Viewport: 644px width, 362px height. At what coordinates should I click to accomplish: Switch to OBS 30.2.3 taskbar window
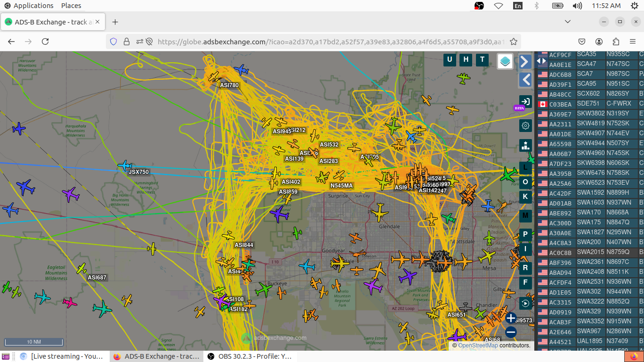point(250,356)
